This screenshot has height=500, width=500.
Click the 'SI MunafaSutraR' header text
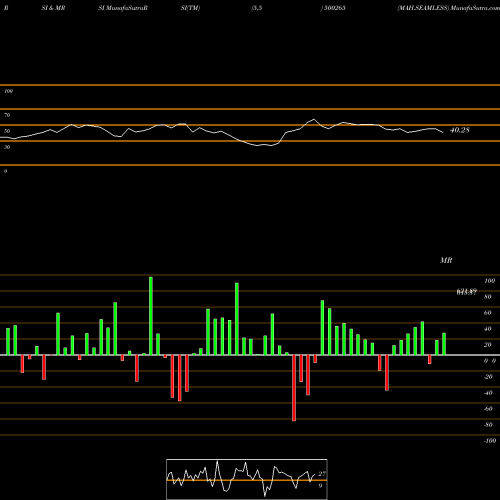tap(123, 8)
